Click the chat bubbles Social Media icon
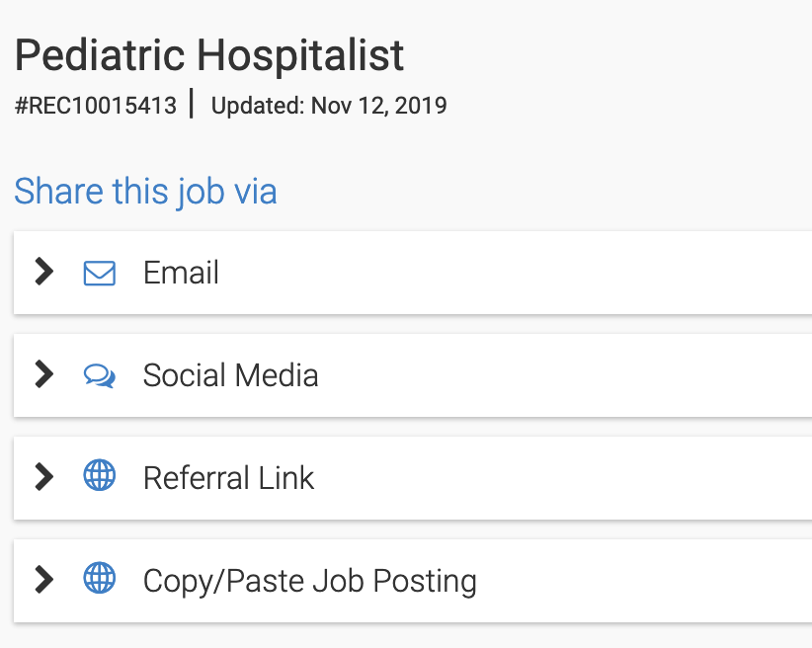Image resolution: width=812 pixels, height=648 pixels. [100, 375]
